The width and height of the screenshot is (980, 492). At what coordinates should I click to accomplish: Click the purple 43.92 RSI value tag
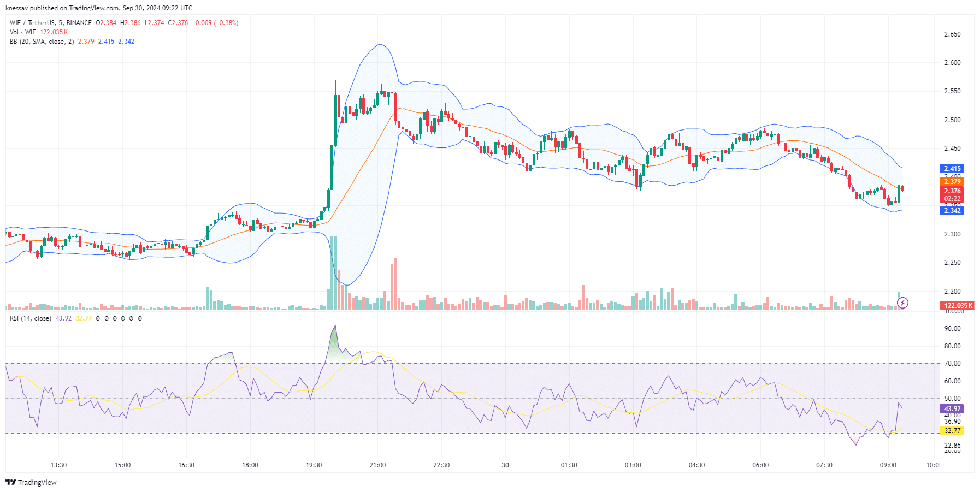click(952, 409)
